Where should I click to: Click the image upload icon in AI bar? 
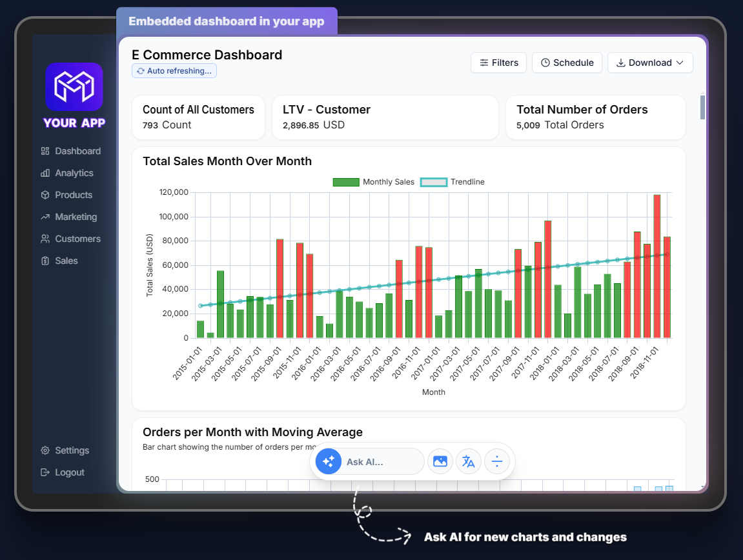tap(440, 461)
